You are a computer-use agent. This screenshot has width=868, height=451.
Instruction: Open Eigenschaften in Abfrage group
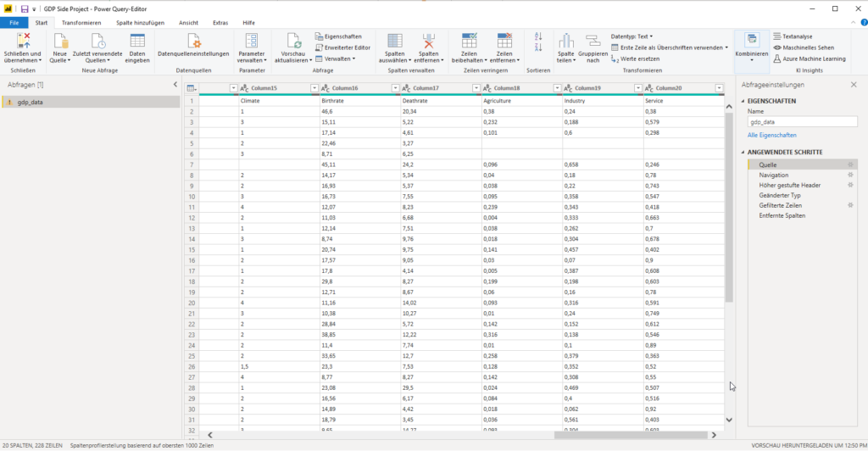pos(338,36)
